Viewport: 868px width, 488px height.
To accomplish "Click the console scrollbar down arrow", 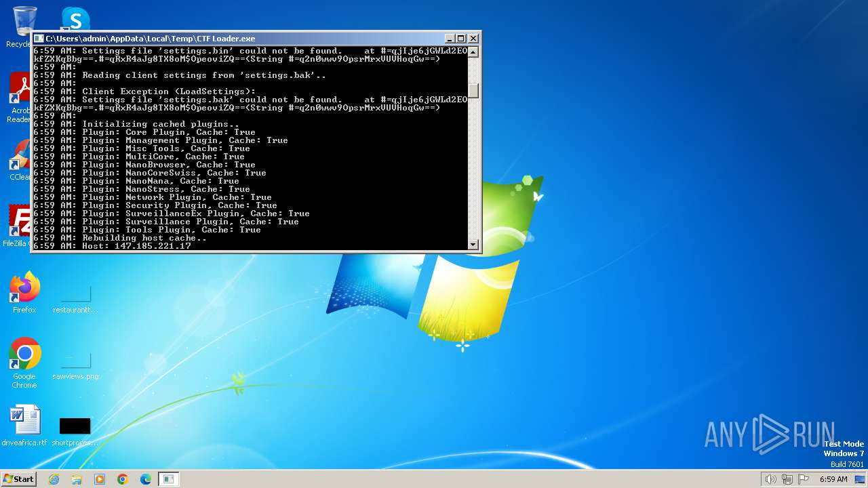I will 473,244.
